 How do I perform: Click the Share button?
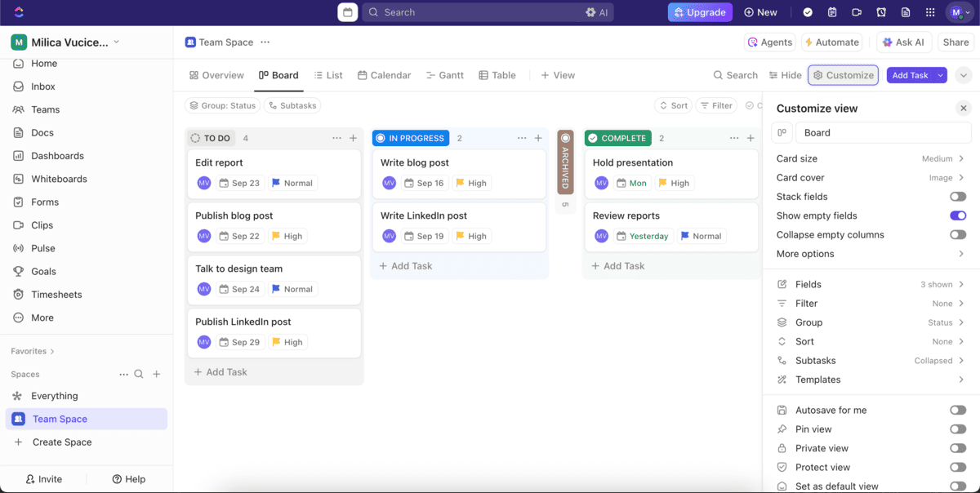point(955,42)
